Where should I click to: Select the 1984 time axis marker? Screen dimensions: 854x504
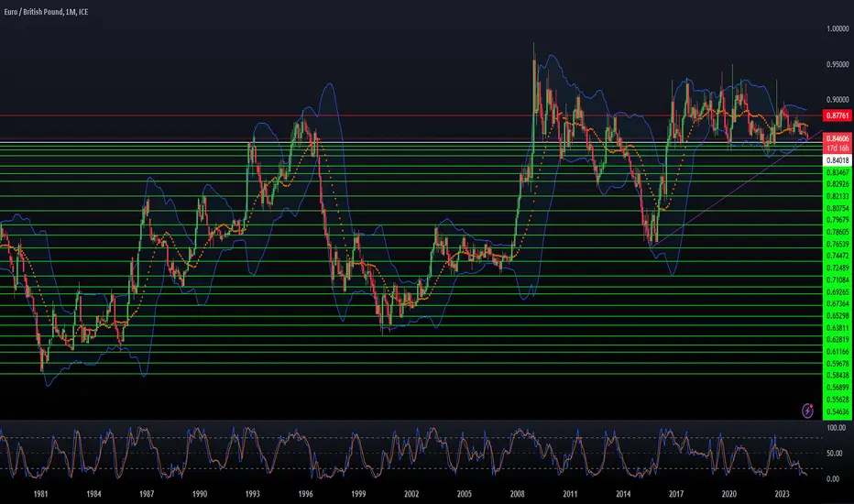pos(93,494)
